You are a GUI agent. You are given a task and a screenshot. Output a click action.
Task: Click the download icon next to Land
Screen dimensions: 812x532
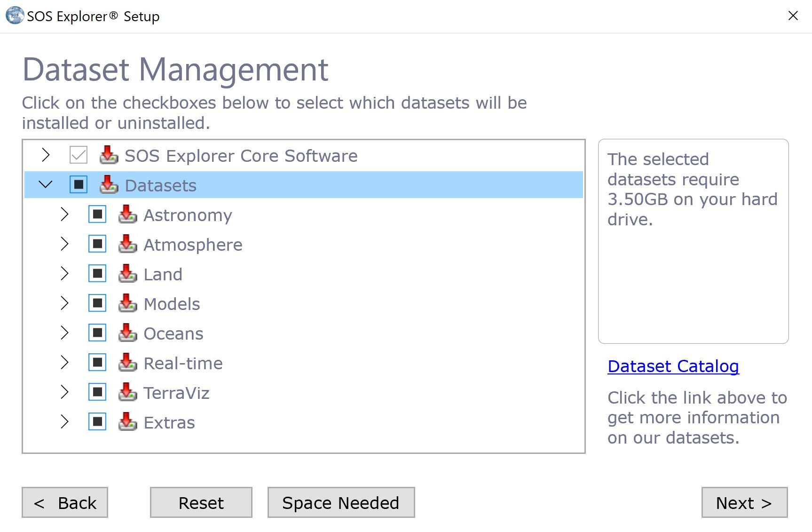pyautogui.click(x=127, y=273)
